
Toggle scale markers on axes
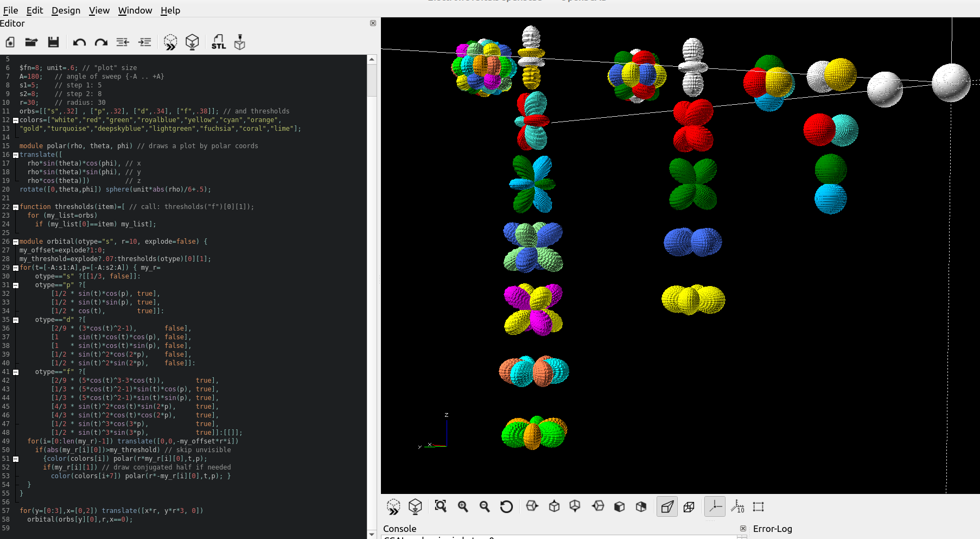tap(737, 507)
